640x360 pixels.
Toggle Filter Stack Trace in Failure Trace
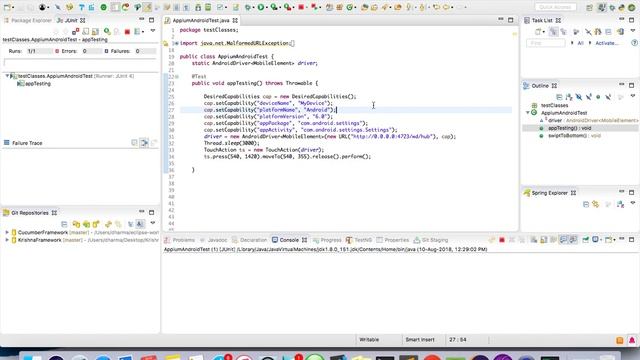point(144,143)
